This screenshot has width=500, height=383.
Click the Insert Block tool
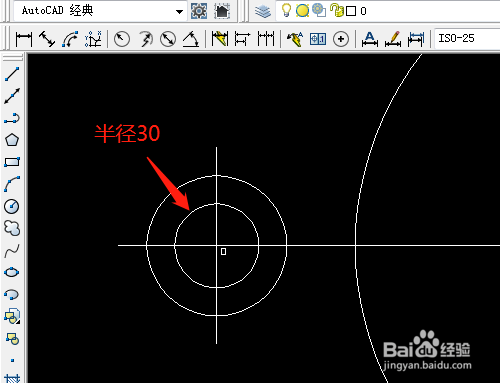click(12, 316)
